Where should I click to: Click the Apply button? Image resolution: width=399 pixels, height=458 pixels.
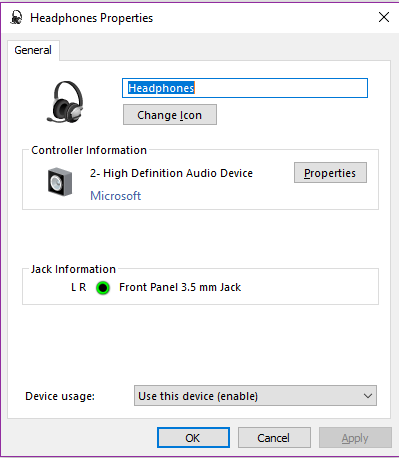point(355,438)
